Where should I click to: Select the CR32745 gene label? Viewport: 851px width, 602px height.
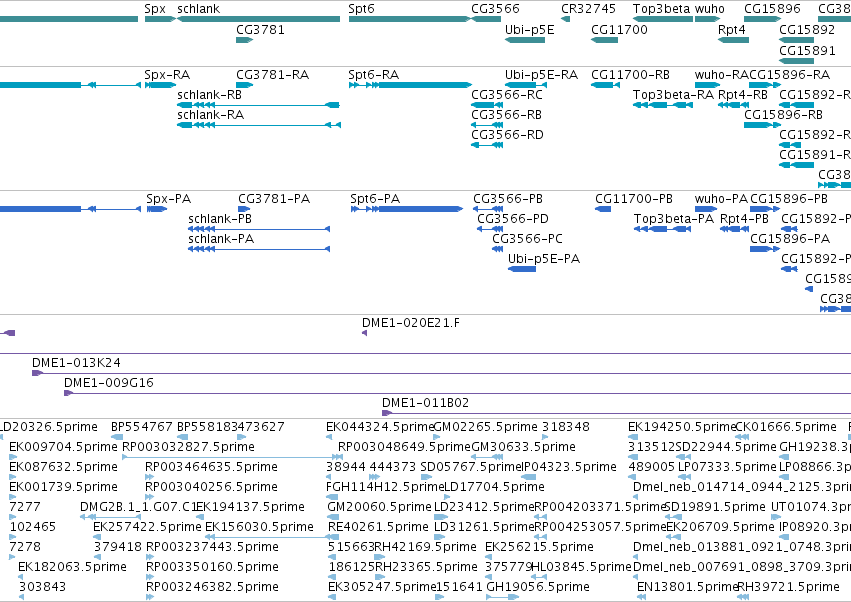pyautogui.click(x=588, y=9)
